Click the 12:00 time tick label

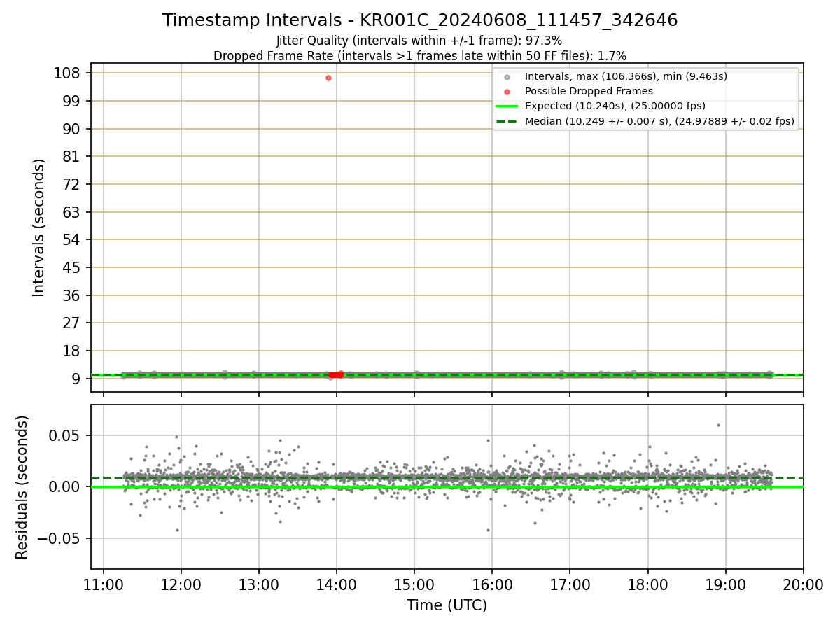point(181,584)
